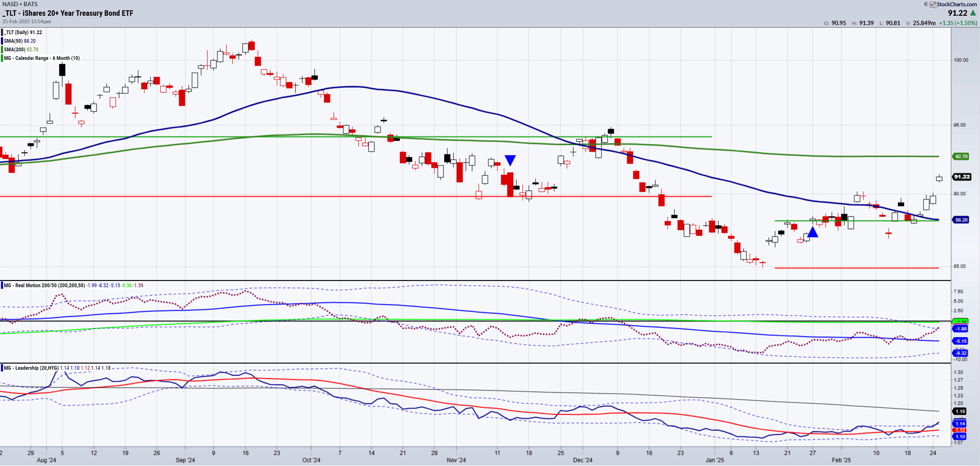Click the 85.00 price axis label

point(959,266)
